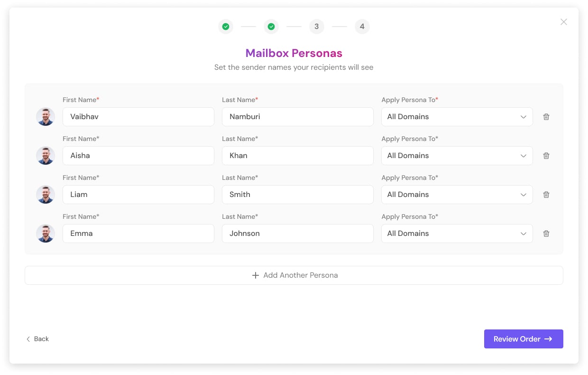Jump to step 4 in wizard

point(362,27)
